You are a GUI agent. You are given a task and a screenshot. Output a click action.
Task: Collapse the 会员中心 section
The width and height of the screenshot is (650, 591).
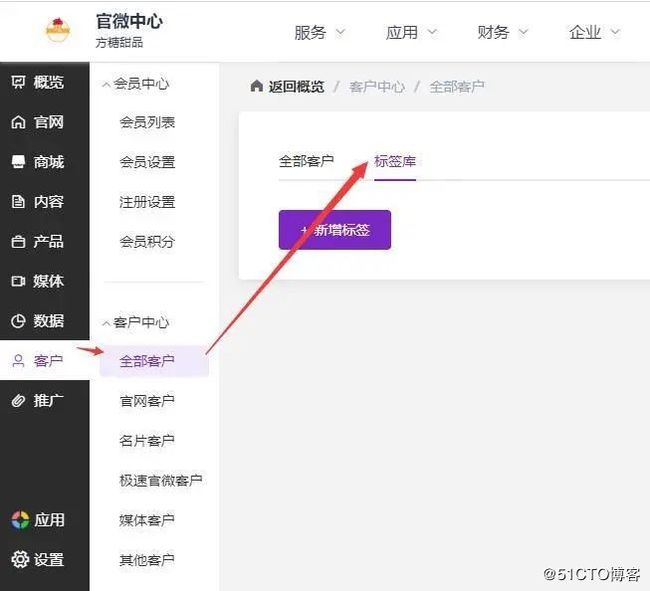(136, 84)
